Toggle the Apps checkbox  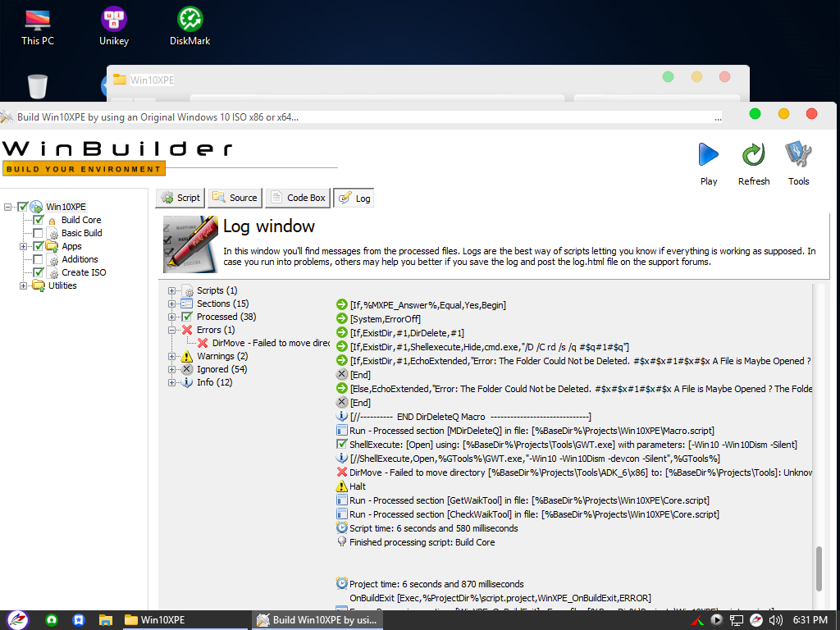pyautogui.click(x=38, y=246)
